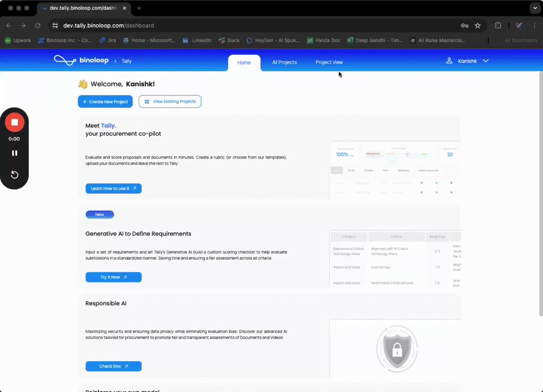Open the Chrome three-dot menu
543x392 pixels.
coord(535,25)
